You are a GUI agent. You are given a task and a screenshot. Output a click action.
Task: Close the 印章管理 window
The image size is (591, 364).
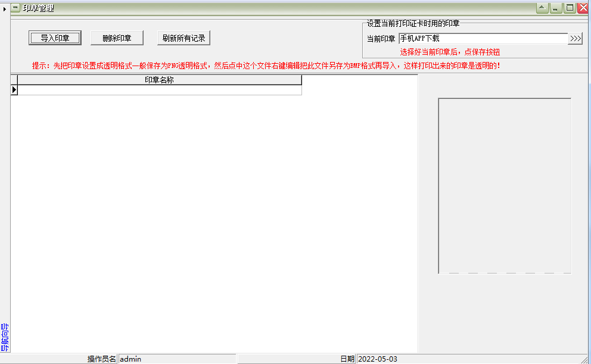tap(583, 8)
